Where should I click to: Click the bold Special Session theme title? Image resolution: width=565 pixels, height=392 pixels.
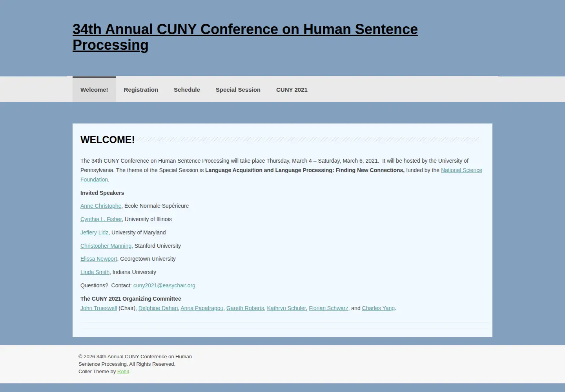pyautogui.click(x=305, y=170)
